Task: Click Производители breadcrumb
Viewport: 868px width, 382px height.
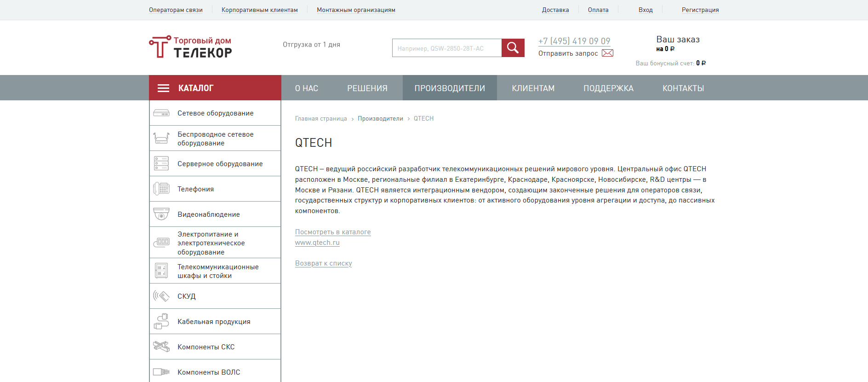Action: point(380,118)
